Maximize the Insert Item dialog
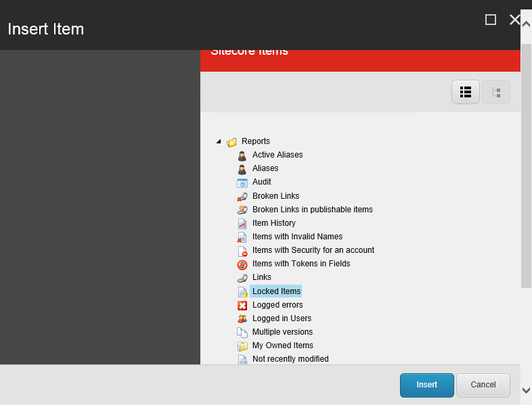Image resolution: width=532 pixels, height=405 pixels. tap(491, 20)
